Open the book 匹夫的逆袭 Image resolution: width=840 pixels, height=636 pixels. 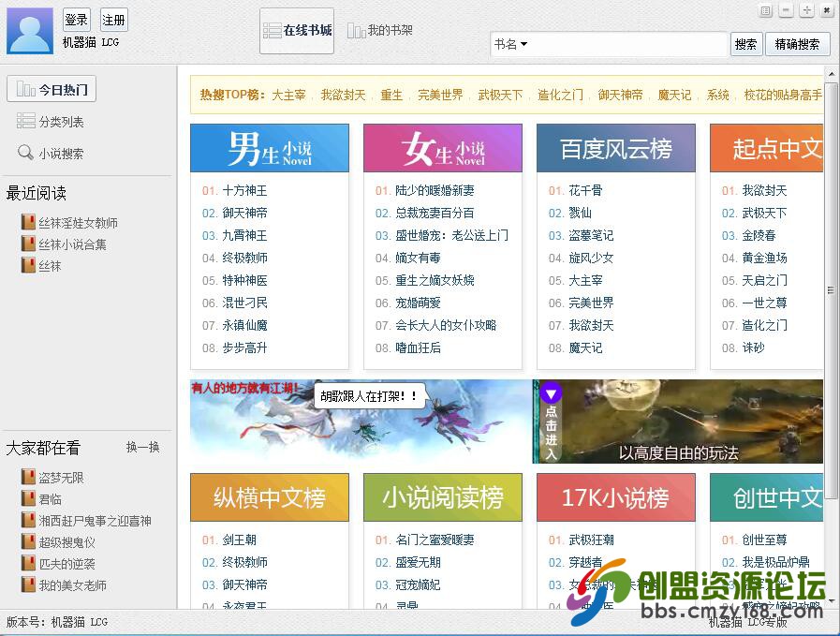67,563
